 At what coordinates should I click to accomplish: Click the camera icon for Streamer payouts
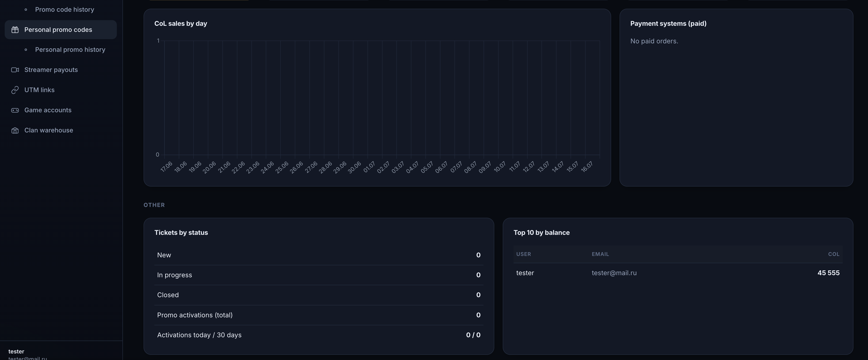pos(15,70)
